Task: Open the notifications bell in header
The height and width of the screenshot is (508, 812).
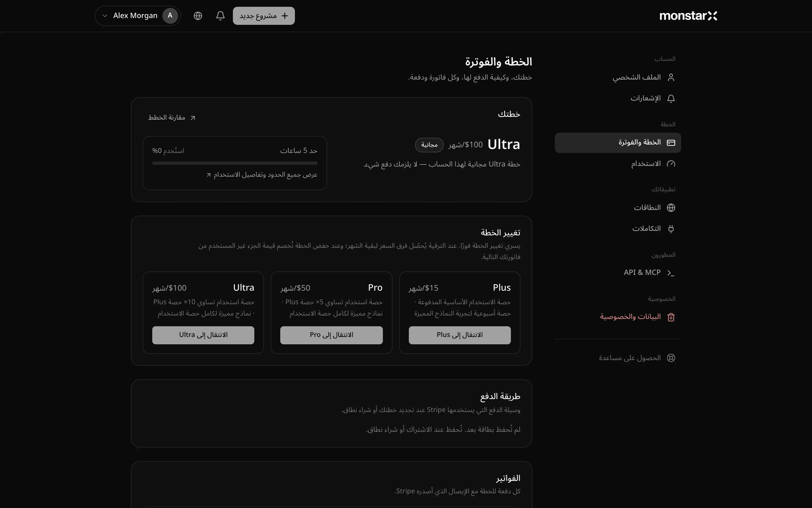Action: point(220,16)
